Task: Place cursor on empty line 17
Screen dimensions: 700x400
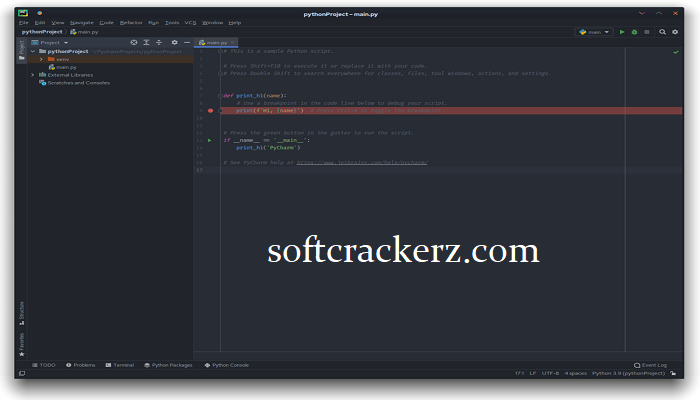Action: point(451,170)
